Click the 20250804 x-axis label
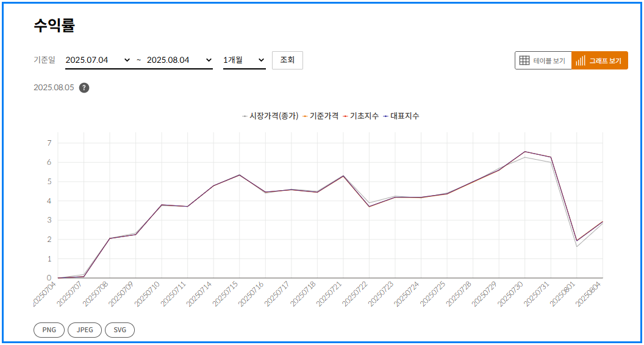This screenshot has height=345, width=644. [589, 294]
